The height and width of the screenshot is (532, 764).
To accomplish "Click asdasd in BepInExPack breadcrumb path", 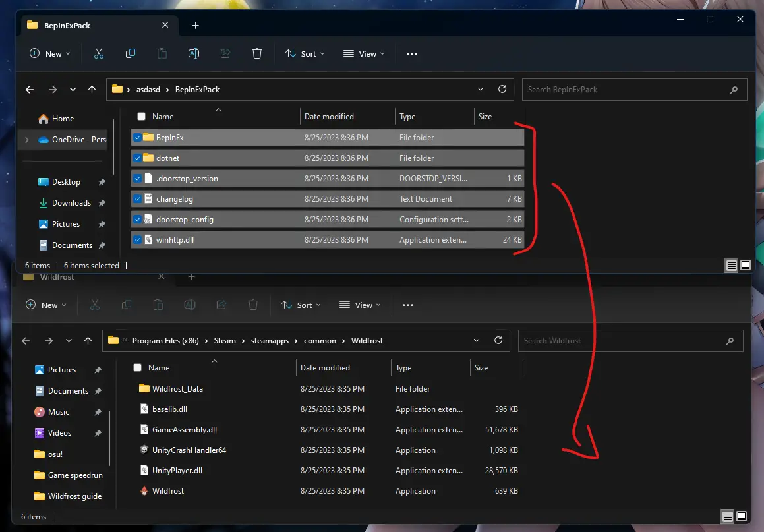I will [x=148, y=90].
